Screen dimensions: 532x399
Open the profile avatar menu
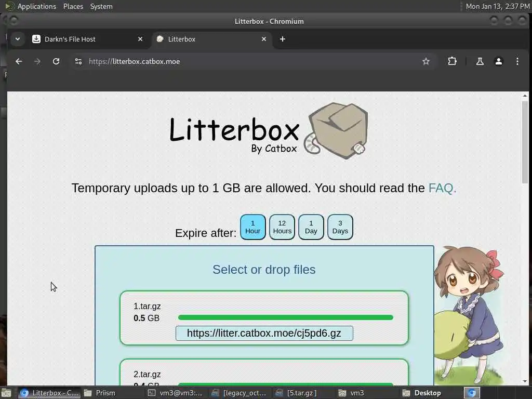pyautogui.click(x=498, y=61)
